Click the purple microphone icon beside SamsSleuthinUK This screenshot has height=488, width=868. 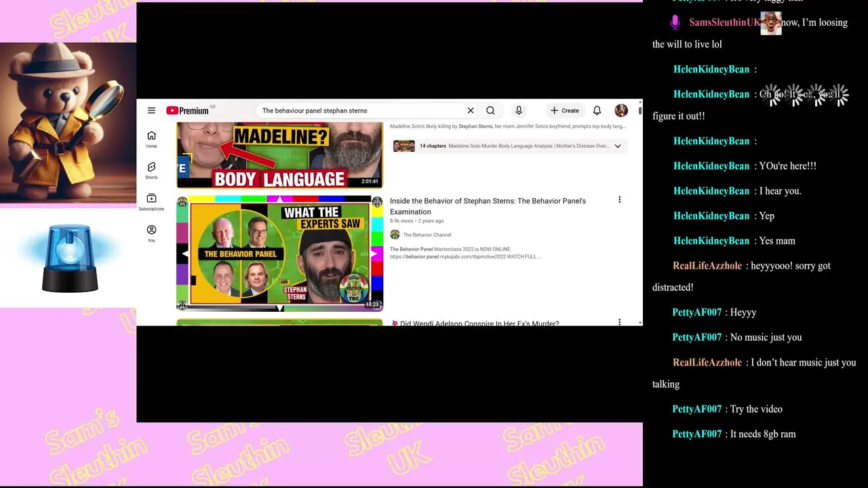(x=675, y=22)
